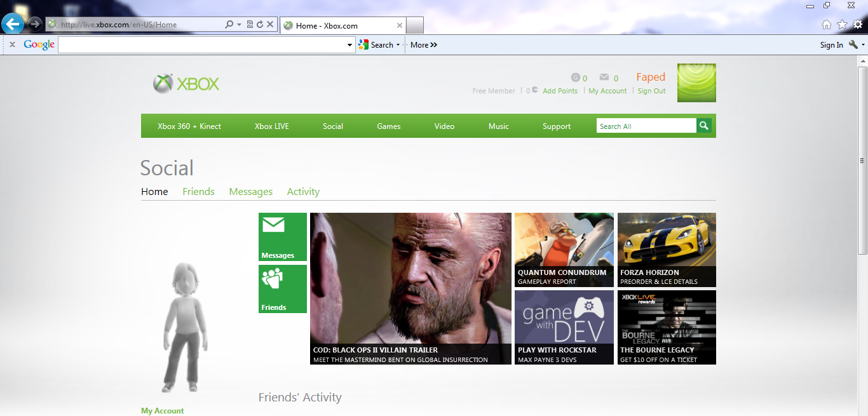The width and height of the screenshot is (868, 416).
Task: Click the Gamerscore G icon
Action: coord(576,78)
